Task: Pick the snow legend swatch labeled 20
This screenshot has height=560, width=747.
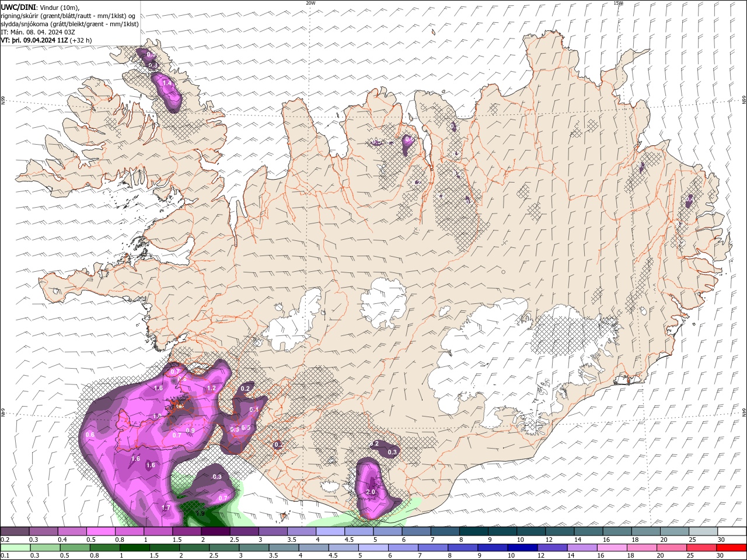Action: point(675,531)
